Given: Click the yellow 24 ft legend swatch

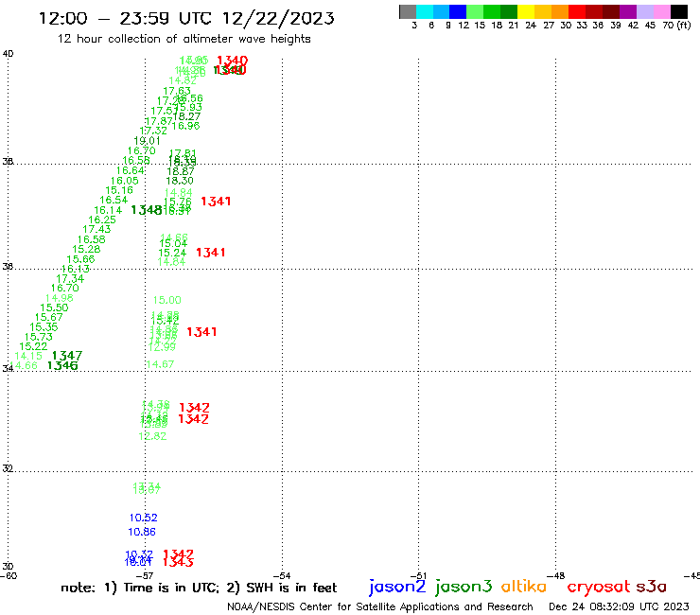Looking at the screenshot, I should [526, 11].
